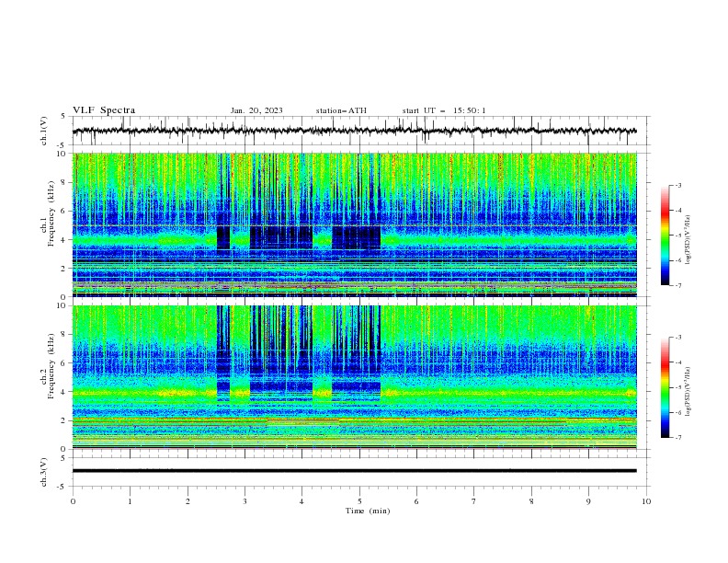The width and height of the screenshot is (728, 563).
Task: Click the ch.3 flat voltage trace
Action: point(354,471)
